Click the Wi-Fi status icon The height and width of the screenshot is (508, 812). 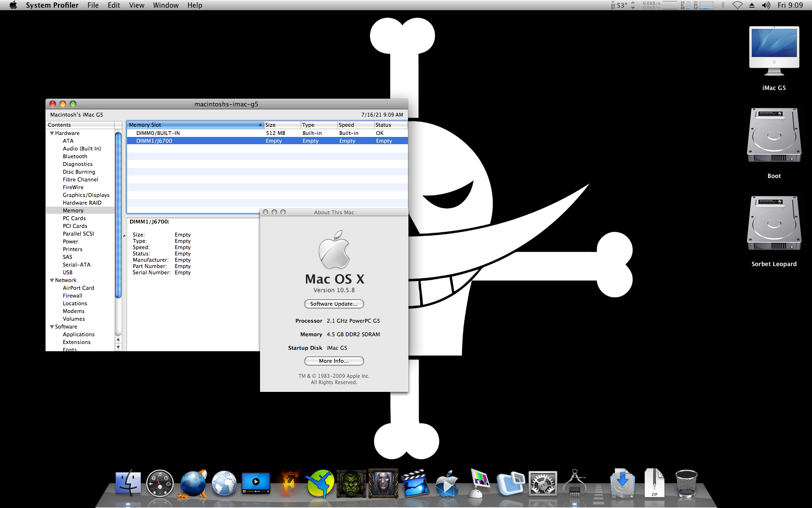tap(737, 5)
